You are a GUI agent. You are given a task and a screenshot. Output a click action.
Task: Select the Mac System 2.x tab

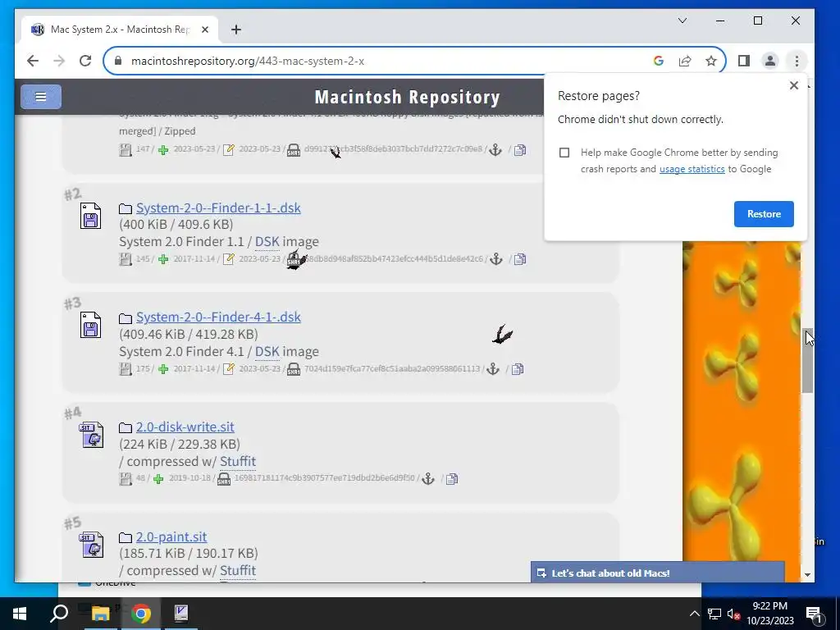point(120,30)
